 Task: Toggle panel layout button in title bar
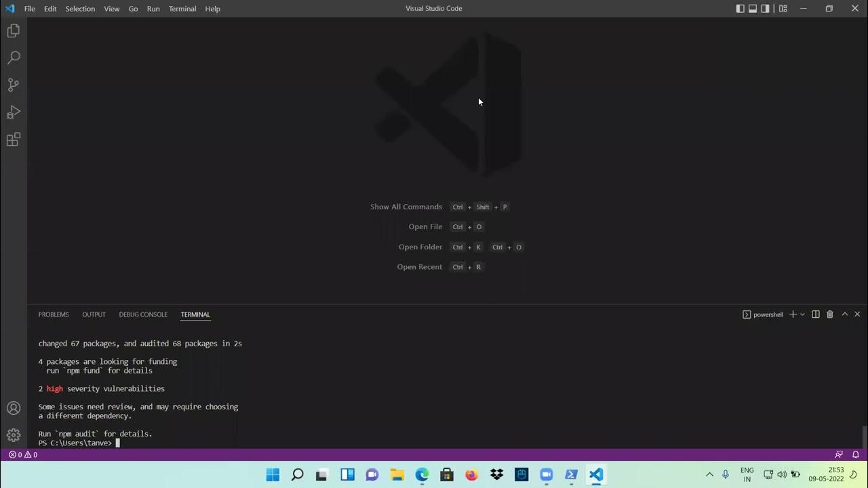tap(753, 9)
